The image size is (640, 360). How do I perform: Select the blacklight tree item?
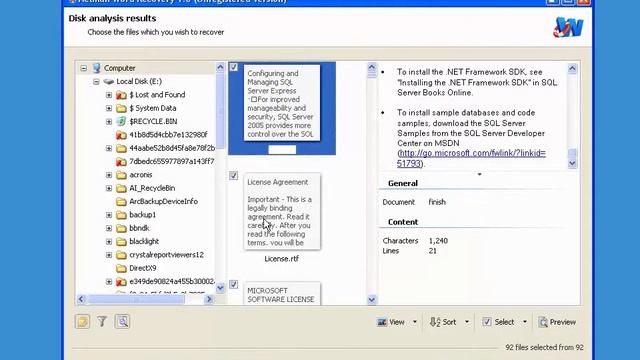point(144,242)
